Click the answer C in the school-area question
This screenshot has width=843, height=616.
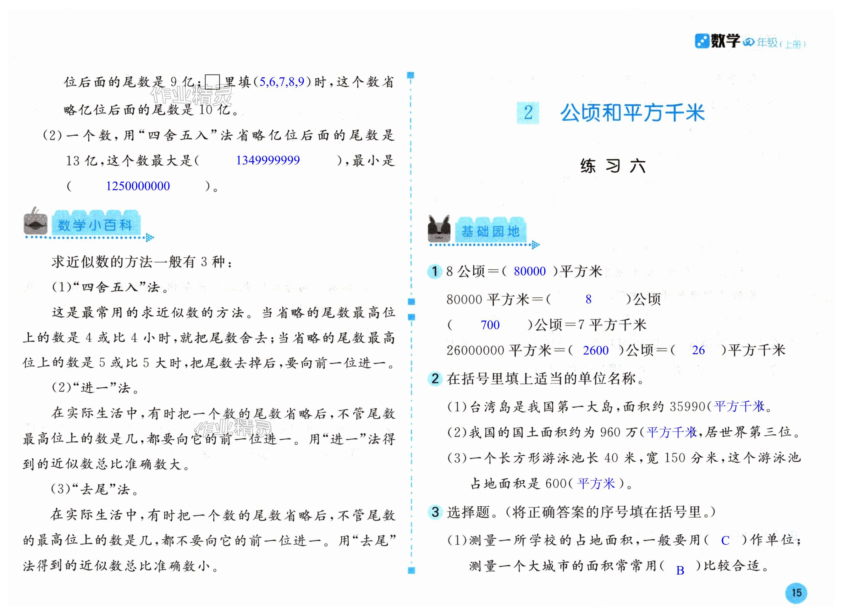tap(725, 540)
